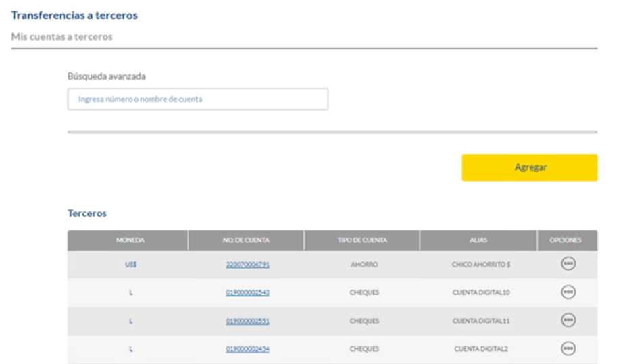Click the NO. DE CUENTA column header
Screen dimensions: 625x364
coord(246,240)
